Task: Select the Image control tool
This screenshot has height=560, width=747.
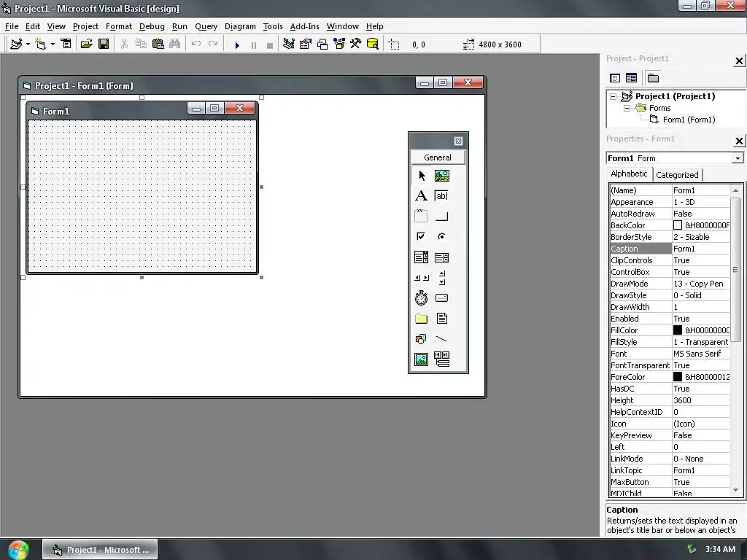Action: [421, 359]
